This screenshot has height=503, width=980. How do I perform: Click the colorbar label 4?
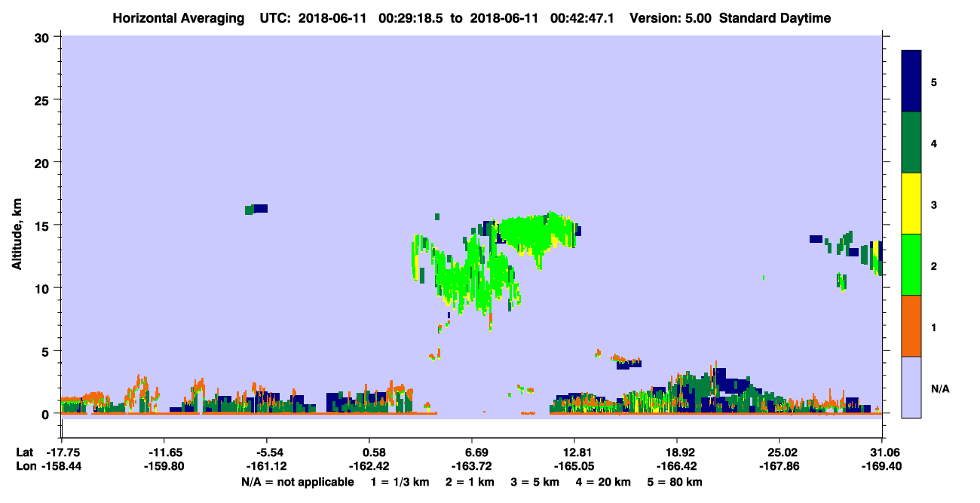934,143
